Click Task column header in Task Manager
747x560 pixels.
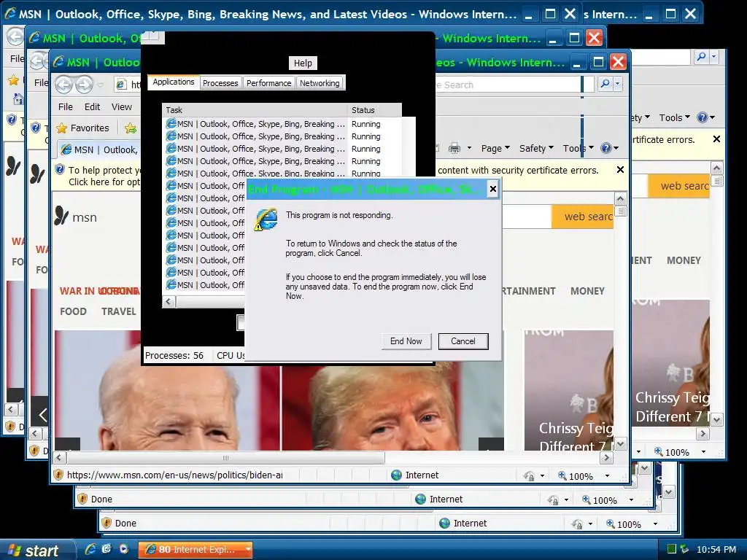pos(255,110)
